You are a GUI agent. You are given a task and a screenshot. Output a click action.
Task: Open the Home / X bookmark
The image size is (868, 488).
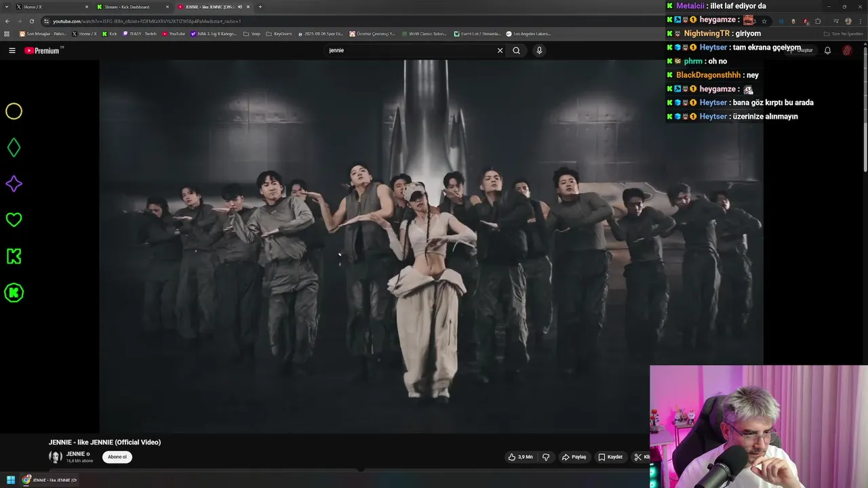tap(85, 33)
